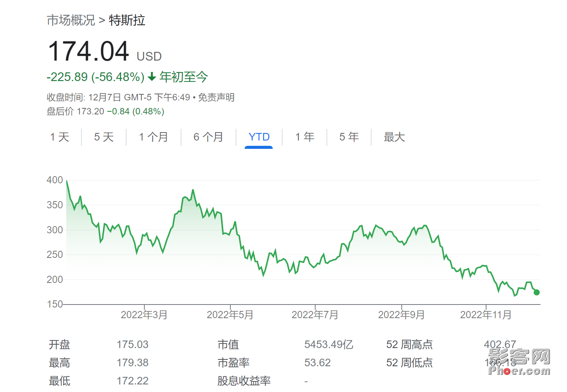Click the 2022年7月 axis label
Viewport: 567px width, 392px height.
tap(315, 315)
